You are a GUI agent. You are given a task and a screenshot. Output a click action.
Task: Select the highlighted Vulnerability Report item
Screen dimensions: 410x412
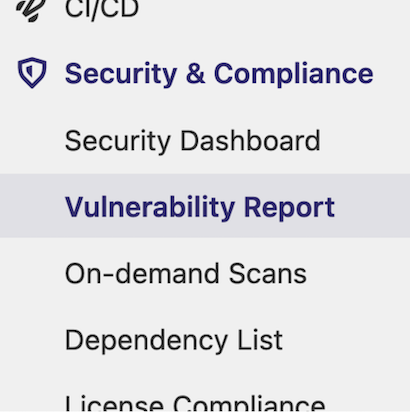(x=205, y=205)
